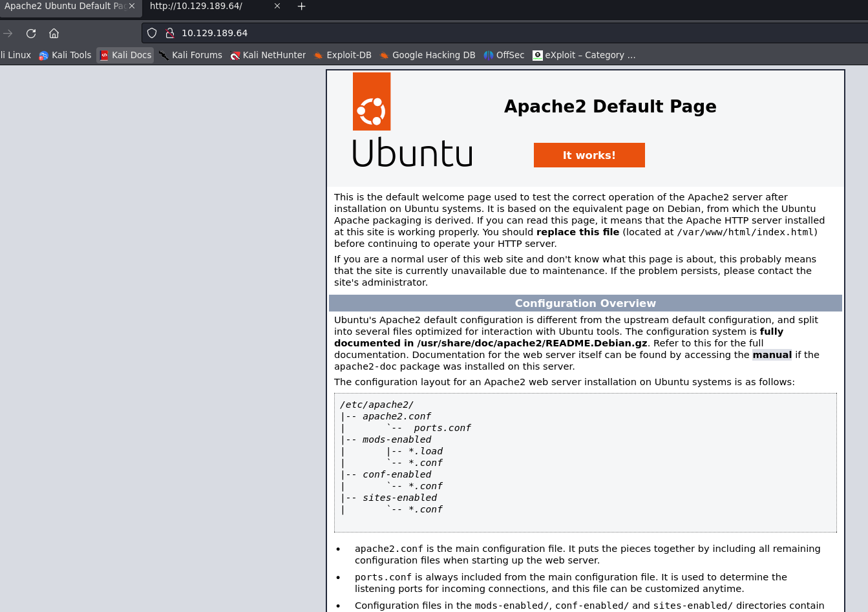
Task: Switch to the http://10.129.189.64/ tab
Action: 200,6
